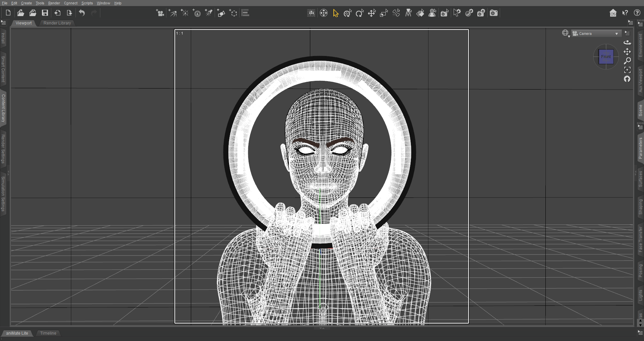Open the draw style globe dropdown
This screenshot has height=341, width=644.
pos(566,33)
